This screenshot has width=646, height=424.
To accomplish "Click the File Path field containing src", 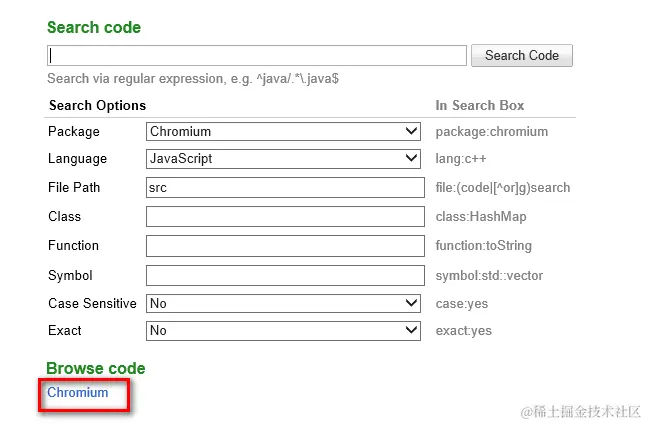I will coord(285,187).
